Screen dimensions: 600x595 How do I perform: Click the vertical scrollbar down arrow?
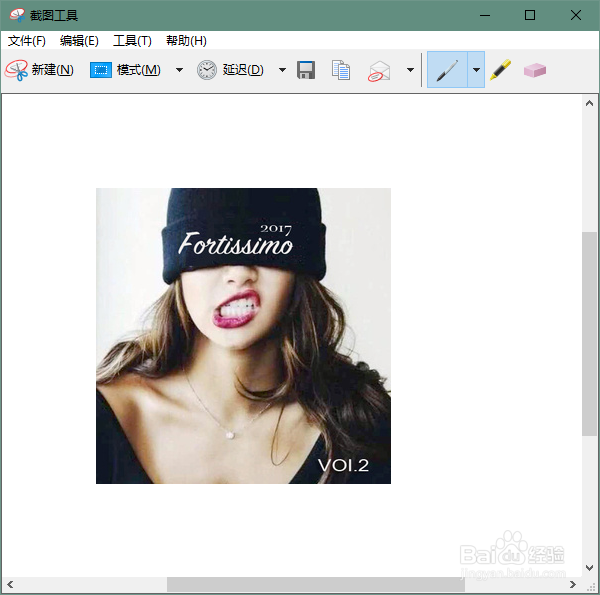(589, 567)
